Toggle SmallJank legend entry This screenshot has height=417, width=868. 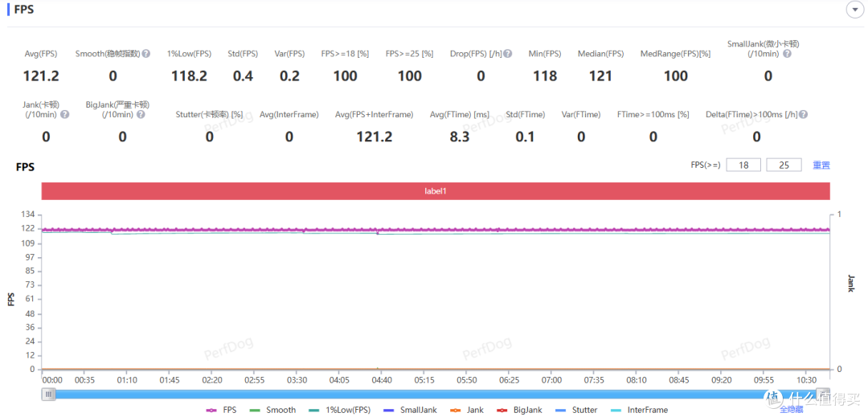coord(410,410)
